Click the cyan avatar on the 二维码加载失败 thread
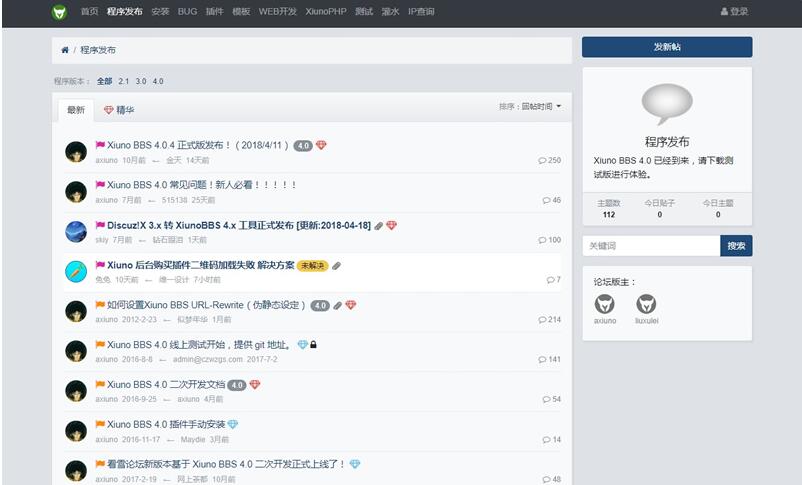This screenshot has width=802, height=485. pyautogui.click(x=76, y=271)
